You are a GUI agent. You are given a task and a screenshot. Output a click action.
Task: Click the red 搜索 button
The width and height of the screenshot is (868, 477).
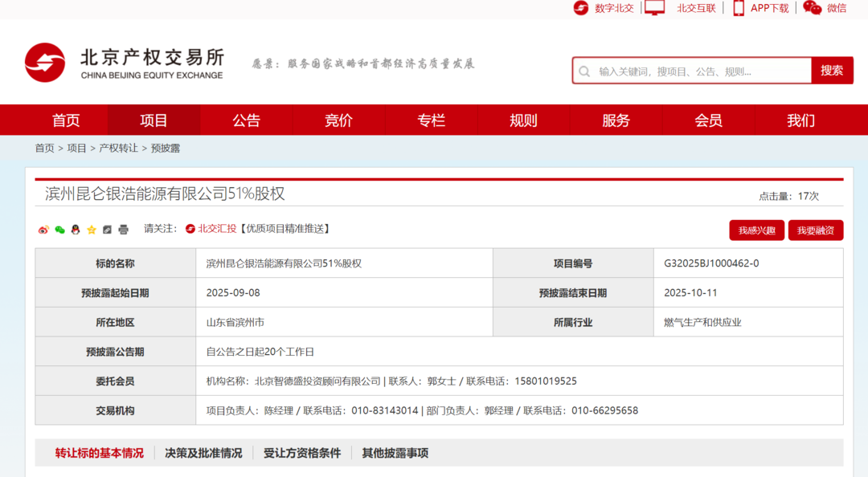[832, 71]
